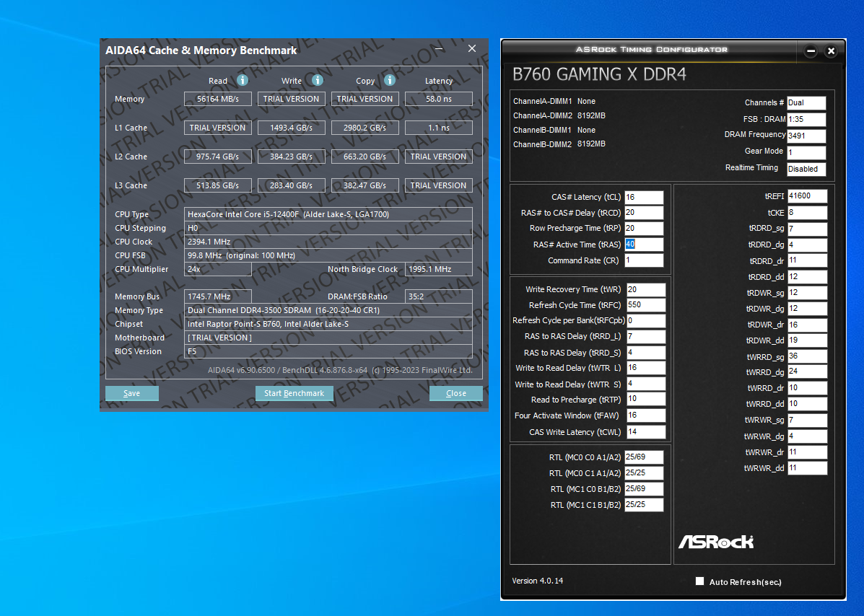Click Start Benchmark button
The image size is (864, 616).
click(294, 393)
